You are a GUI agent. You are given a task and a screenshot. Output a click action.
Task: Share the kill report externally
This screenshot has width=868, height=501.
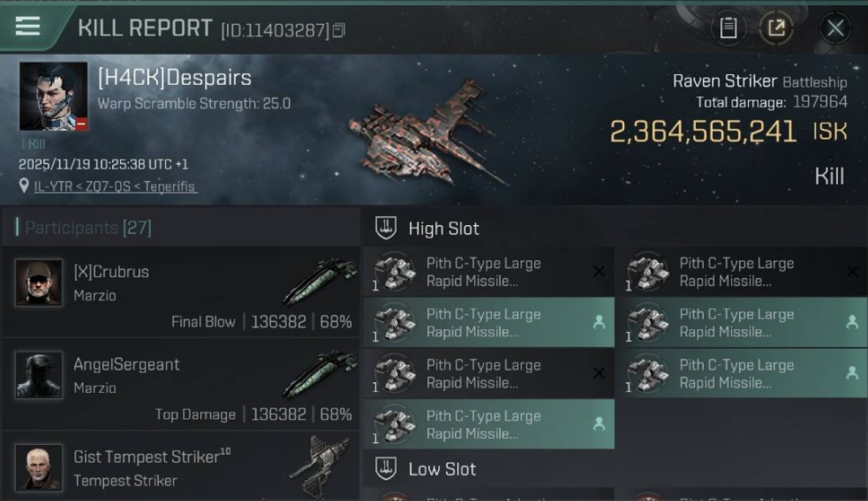click(776, 28)
